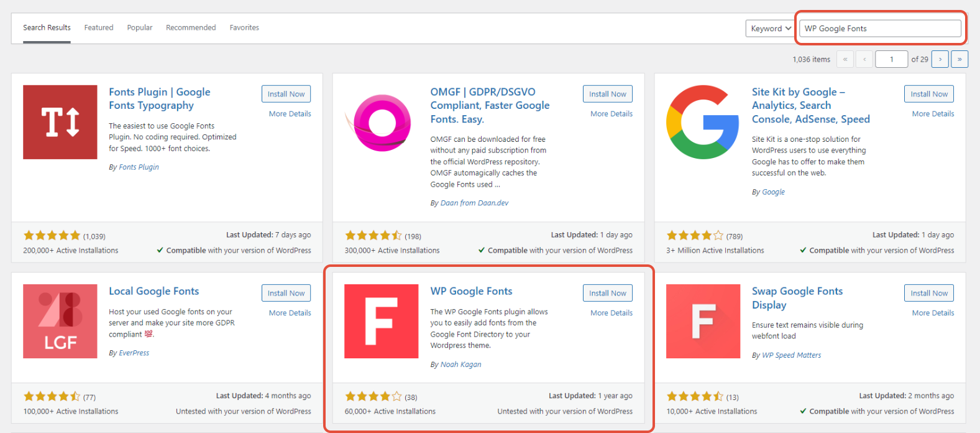Open author link Fonts Plugin
The image size is (980, 433).
[x=139, y=167]
